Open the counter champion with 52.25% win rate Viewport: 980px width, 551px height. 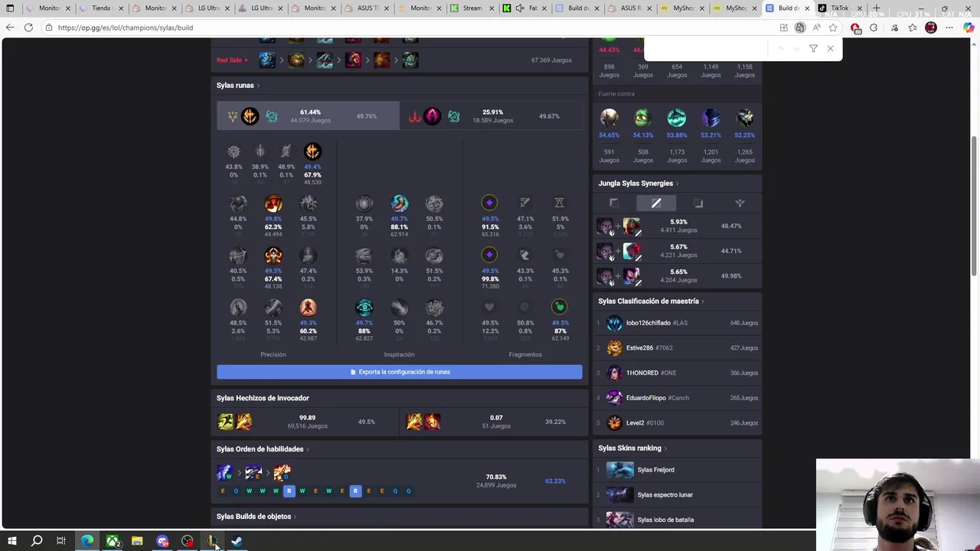pos(745,118)
